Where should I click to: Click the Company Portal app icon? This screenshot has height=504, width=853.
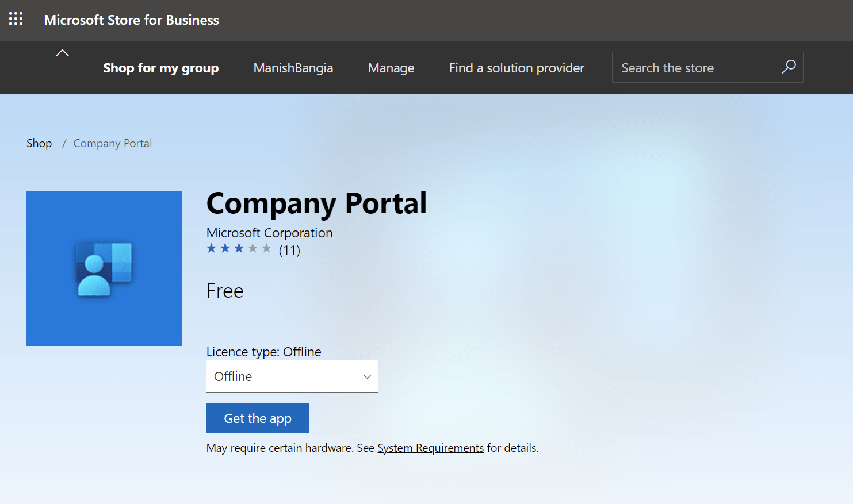coord(104,268)
